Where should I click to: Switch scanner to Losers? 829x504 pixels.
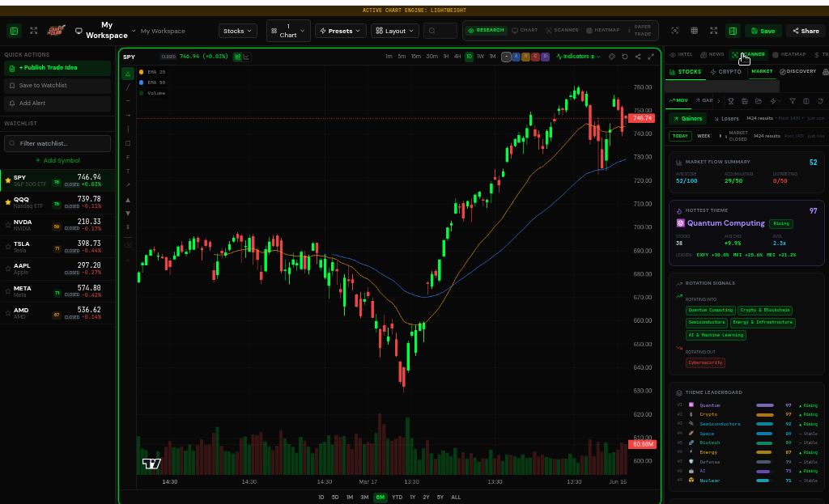pyautogui.click(x=726, y=119)
